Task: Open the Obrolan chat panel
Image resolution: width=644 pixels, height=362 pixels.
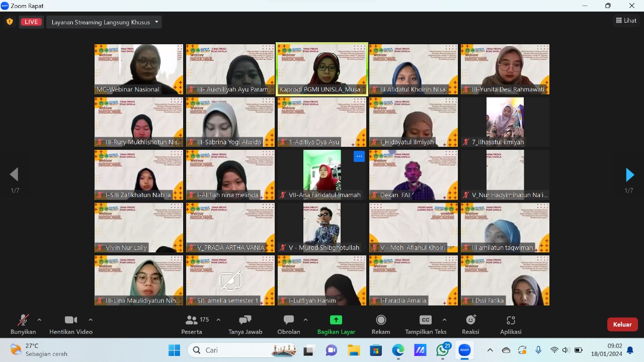Action: [288, 324]
